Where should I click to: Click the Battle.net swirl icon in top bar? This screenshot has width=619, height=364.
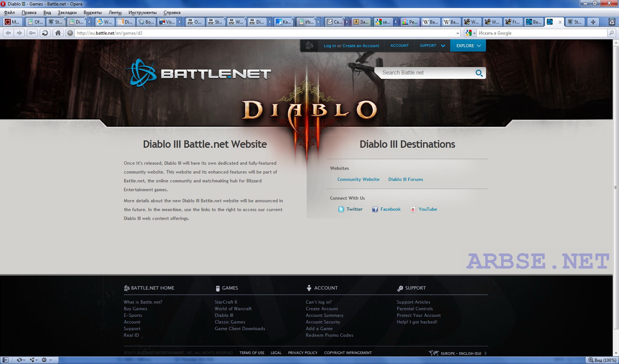309,46
